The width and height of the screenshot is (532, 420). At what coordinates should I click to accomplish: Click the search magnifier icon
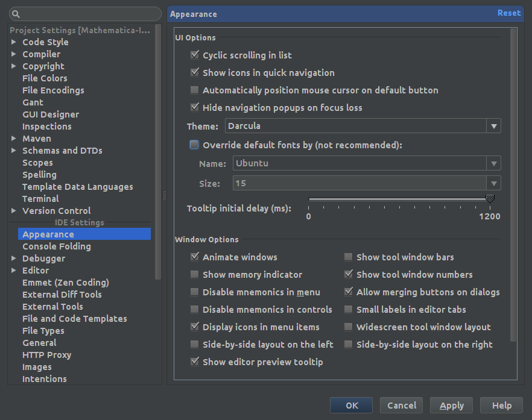[16, 14]
